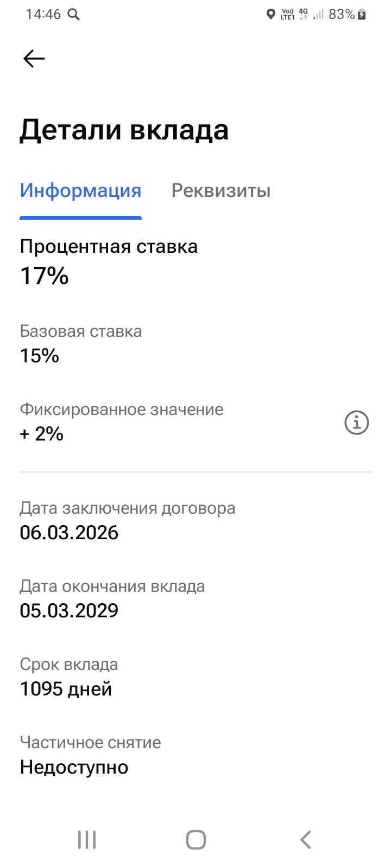The image size is (391, 868).
Task: Tap the Фиксированное значение label
Action: [122, 409]
